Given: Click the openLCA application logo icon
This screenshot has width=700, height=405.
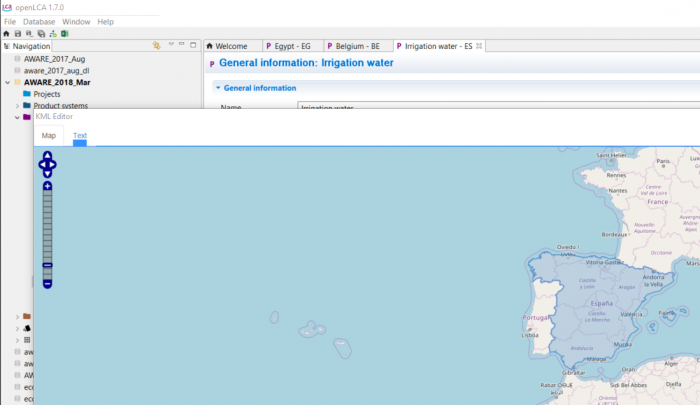Looking at the screenshot, I should 7,7.
